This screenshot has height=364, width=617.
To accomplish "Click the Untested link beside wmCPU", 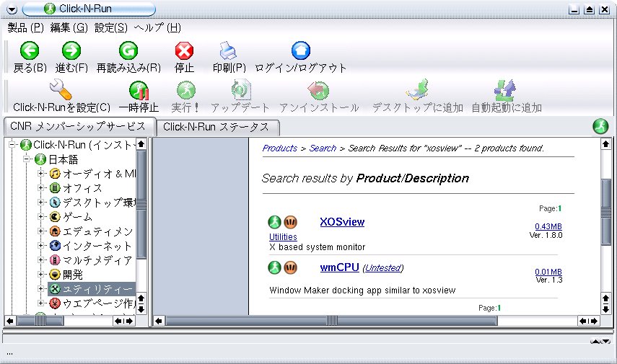I will 383,268.
